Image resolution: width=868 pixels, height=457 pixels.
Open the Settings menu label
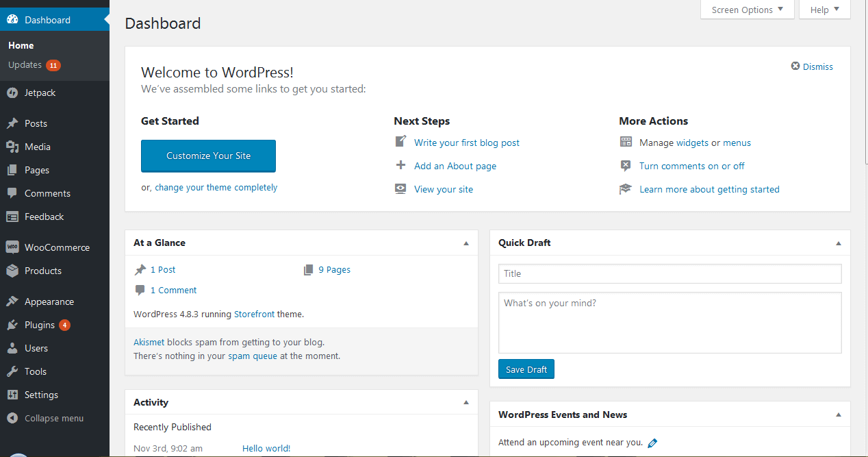(41, 395)
